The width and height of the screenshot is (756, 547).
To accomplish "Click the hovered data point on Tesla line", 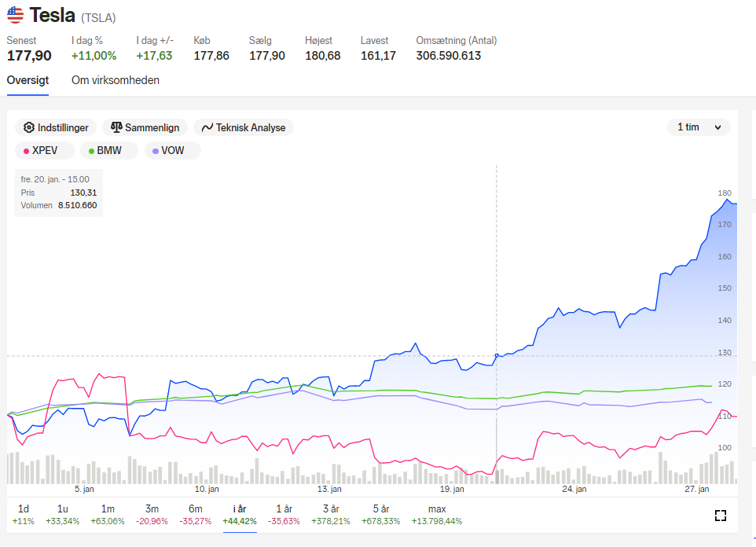I will [497, 355].
